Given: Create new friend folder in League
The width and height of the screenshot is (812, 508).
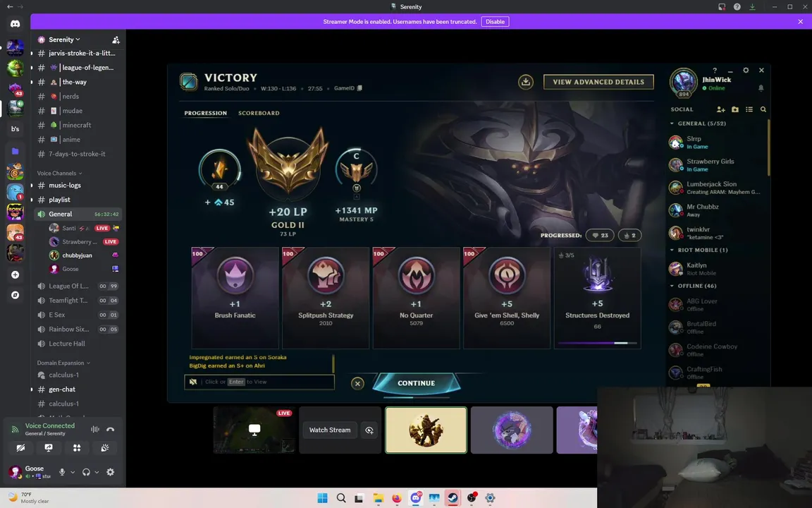Looking at the screenshot, I should tap(735, 109).
